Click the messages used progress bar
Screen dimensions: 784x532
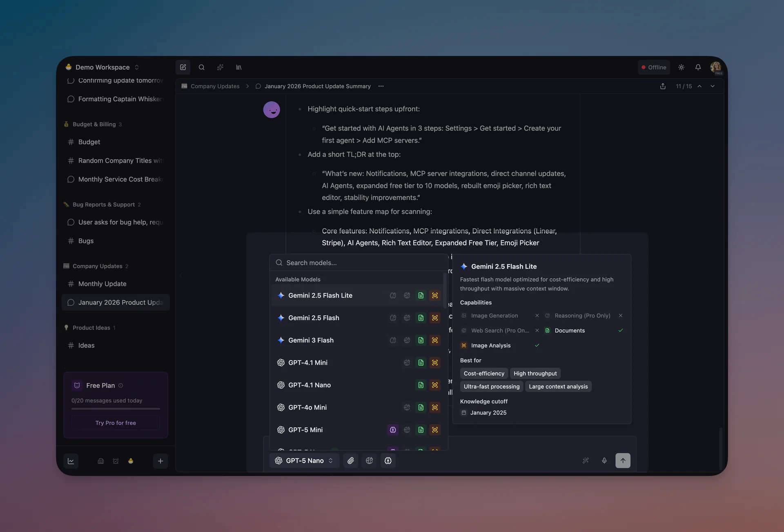[x=116, y=409]
